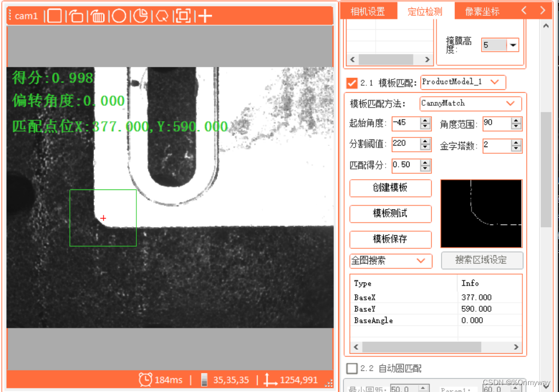Uncheck the 2.1 模板匹配 checkbox
The image size is (559, 392).
(x=352, y=82)
